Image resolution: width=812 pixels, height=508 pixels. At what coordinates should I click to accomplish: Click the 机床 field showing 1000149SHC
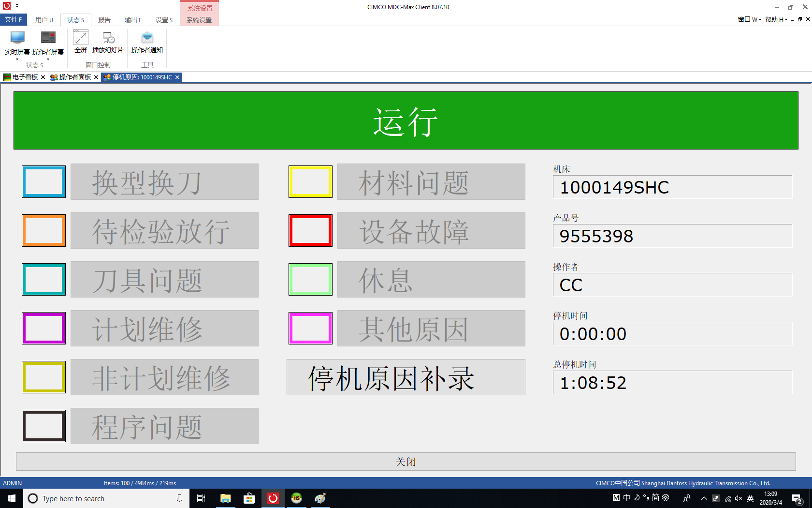[673, 187]
